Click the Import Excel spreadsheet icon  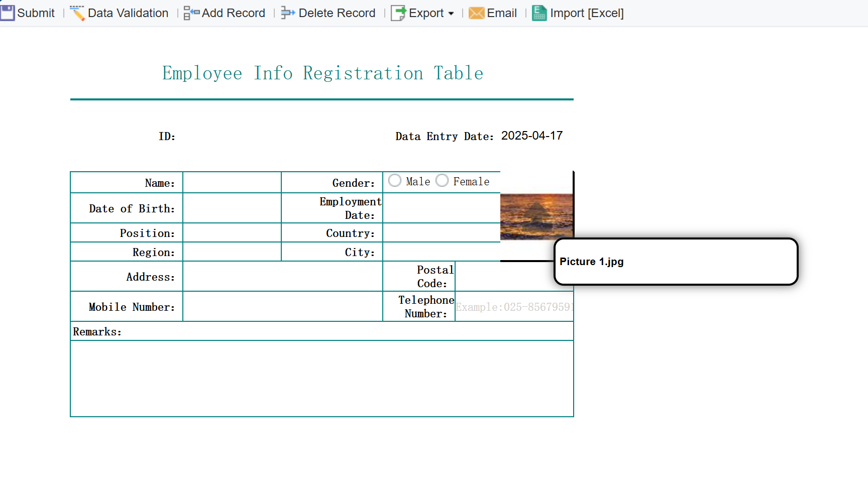tap(538, 13)
